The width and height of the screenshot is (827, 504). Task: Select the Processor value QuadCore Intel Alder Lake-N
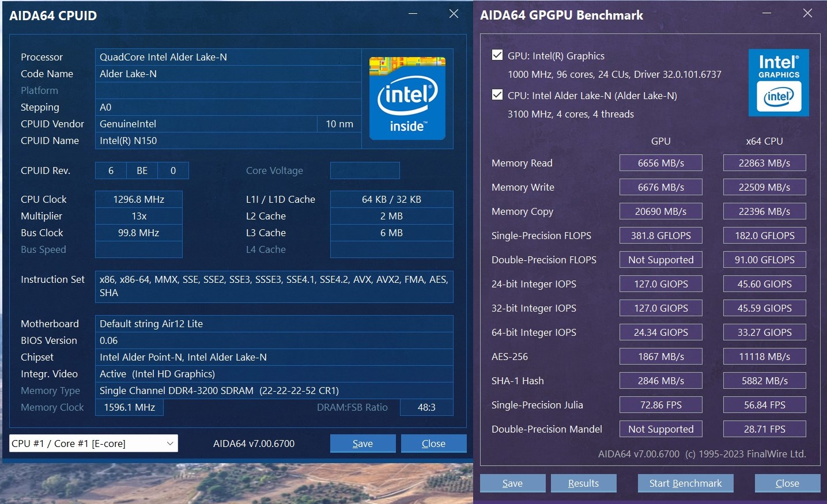pos(228,57)
